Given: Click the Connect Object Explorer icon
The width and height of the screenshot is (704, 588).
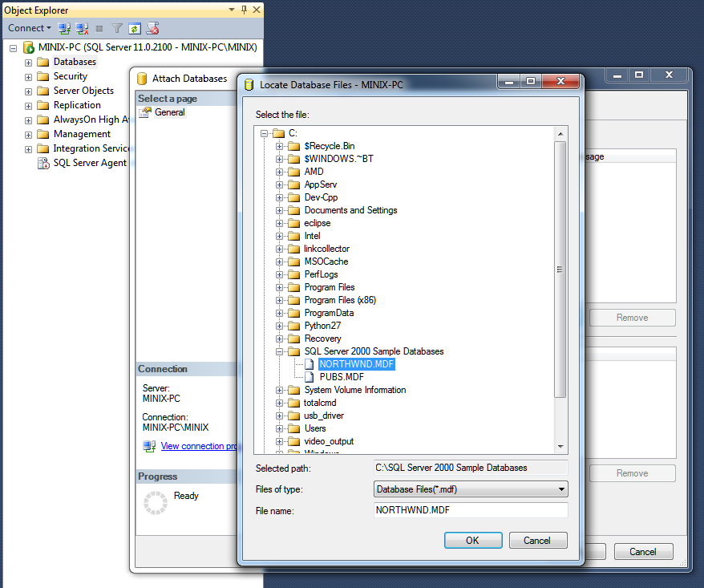Looking at the screenshot, I should [x=65, y=28].
